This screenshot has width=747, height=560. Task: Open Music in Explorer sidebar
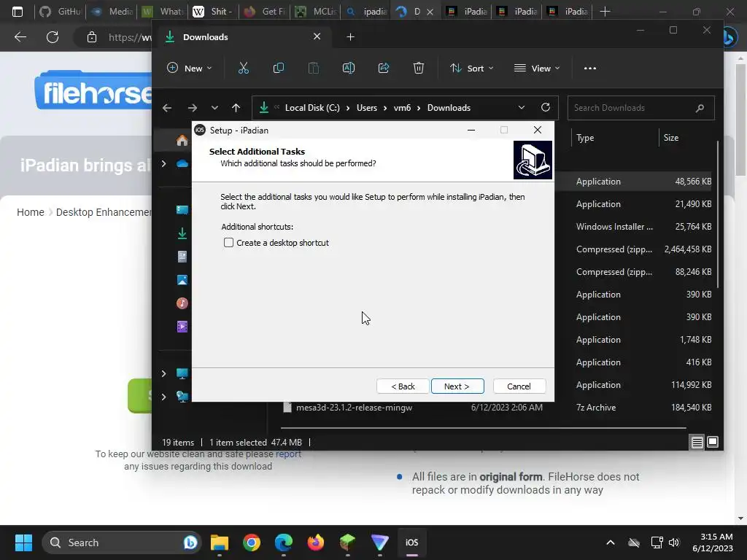pos(182,303)
